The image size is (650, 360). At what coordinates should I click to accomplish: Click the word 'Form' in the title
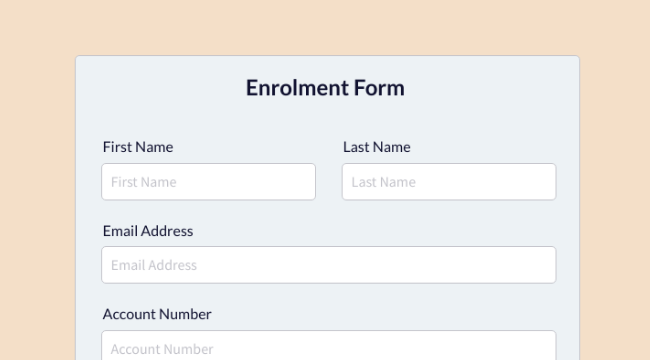pos(379,88)
